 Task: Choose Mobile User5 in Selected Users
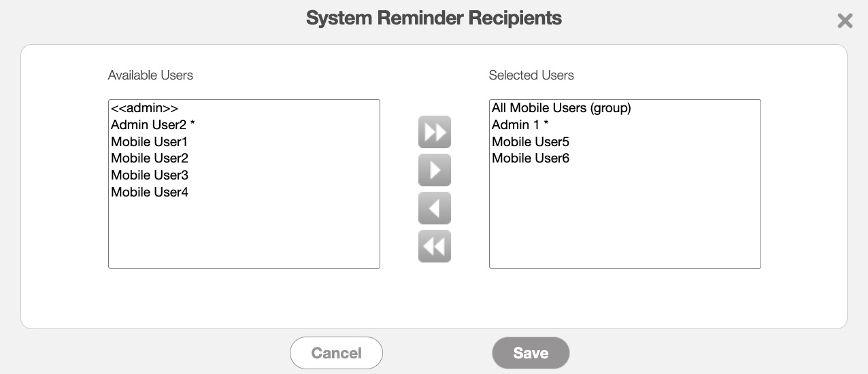tap(531, 142)
